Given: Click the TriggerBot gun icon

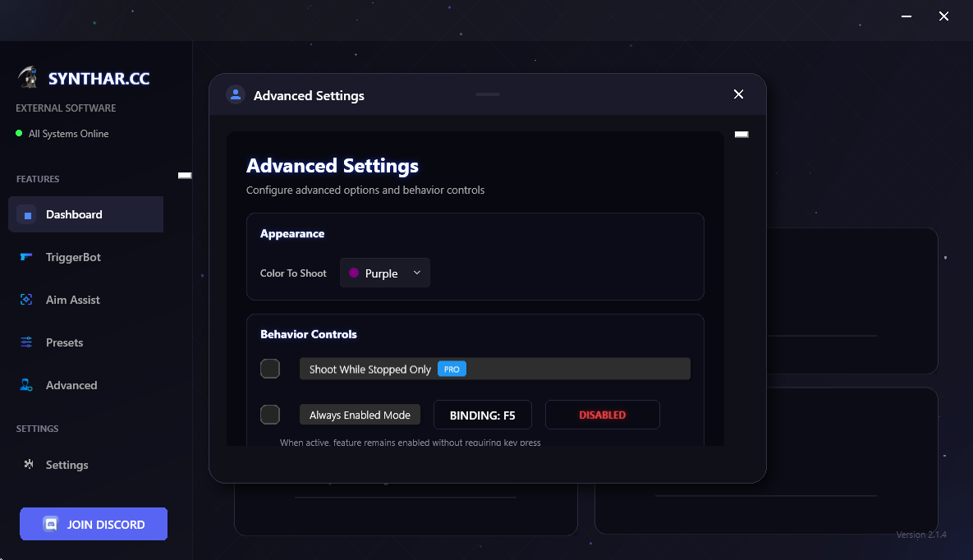Looking at the screenshot, I should point(26,257).
